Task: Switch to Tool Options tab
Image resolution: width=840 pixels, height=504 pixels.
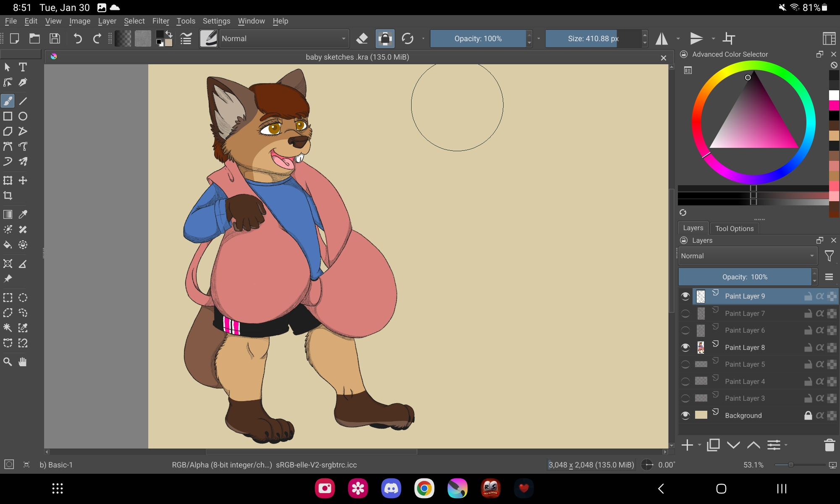Action: click(x=734, y=228)
